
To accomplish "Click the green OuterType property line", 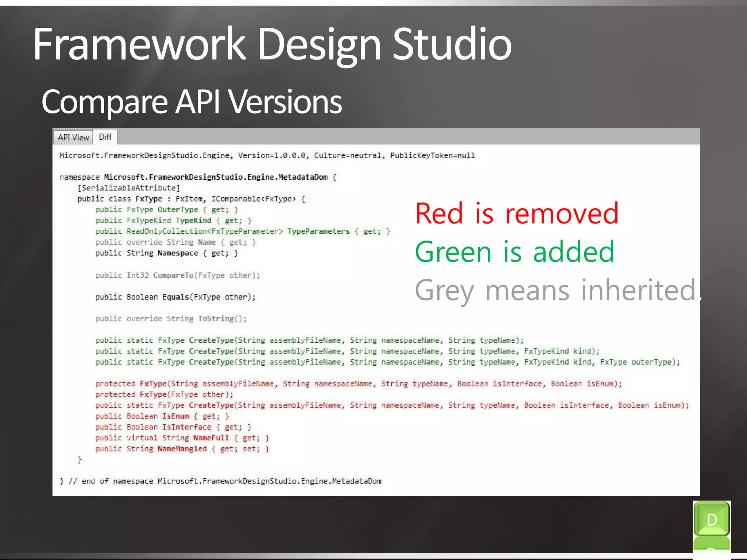I will pyautogui.click(x=166, y=210).
